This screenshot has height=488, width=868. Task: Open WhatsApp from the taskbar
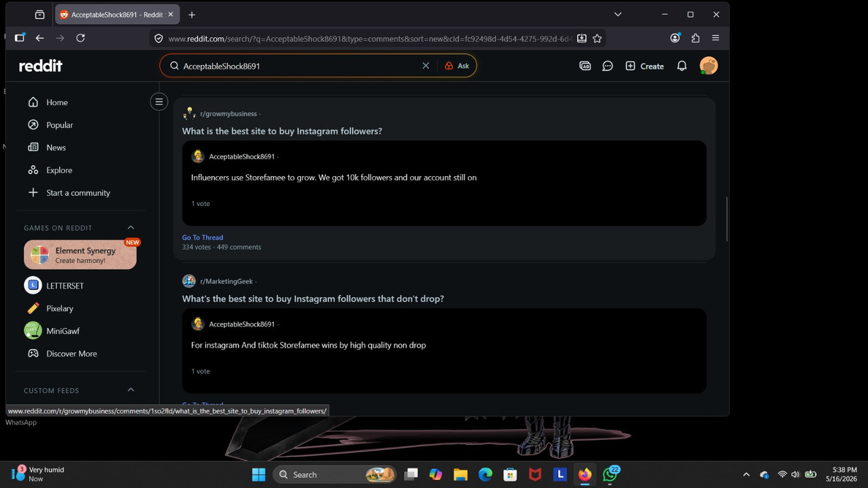pos(610,474)
